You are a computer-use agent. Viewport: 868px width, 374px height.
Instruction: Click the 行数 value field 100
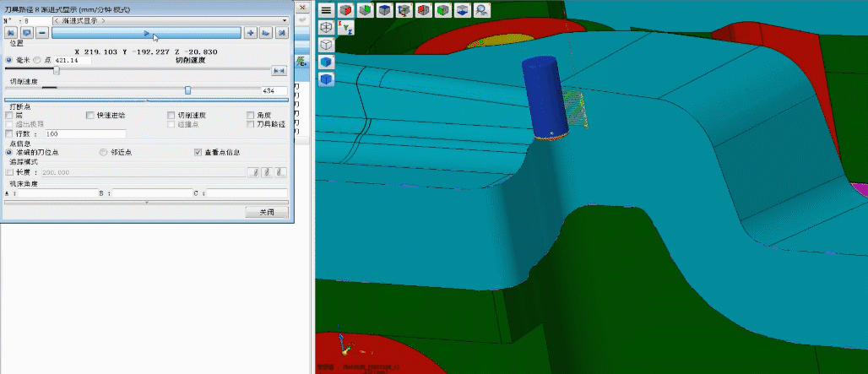85,134
